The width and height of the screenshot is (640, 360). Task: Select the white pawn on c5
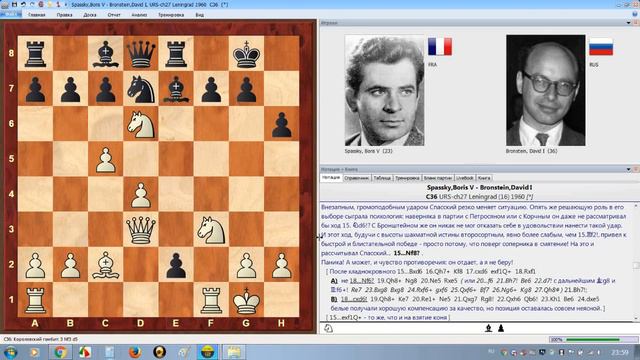pos(106,159)
